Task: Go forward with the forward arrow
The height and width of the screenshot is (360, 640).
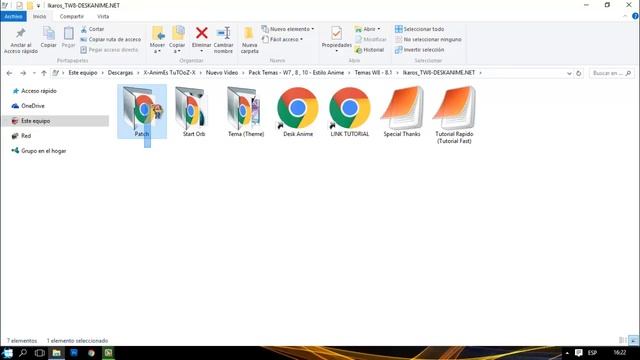Action: point(23,73)
